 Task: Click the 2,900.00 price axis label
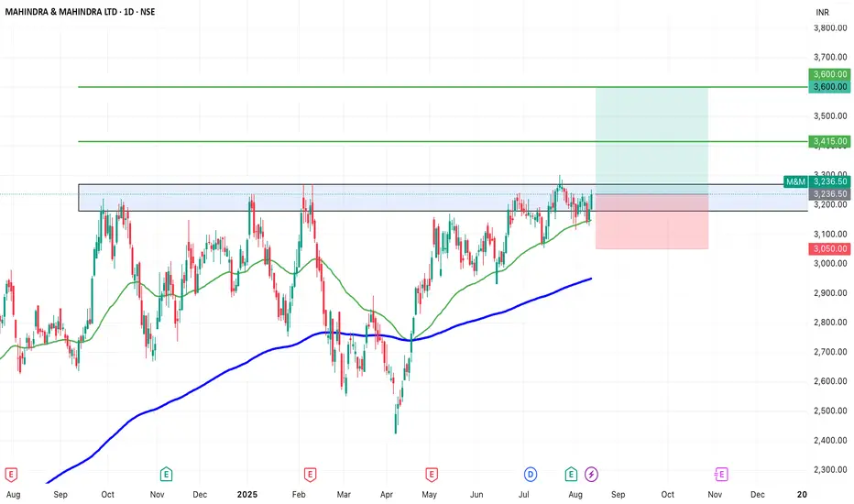coord(830,292)
